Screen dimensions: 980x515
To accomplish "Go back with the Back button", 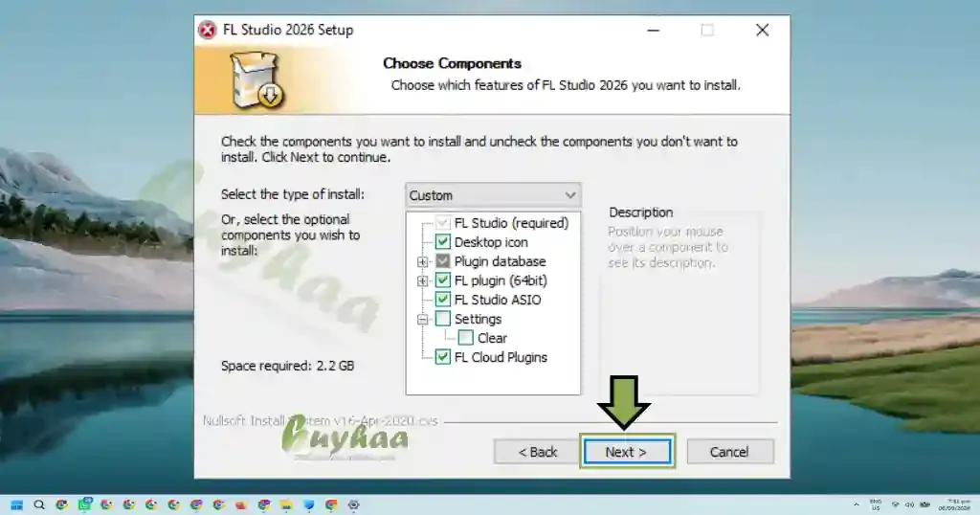I will tap(537, 451).
